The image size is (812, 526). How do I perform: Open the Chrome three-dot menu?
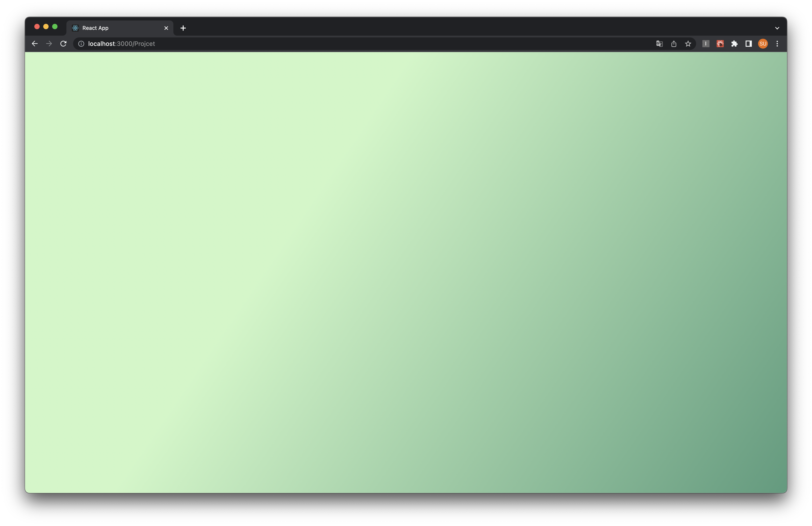pyautogui.click(x=777, y=44)
